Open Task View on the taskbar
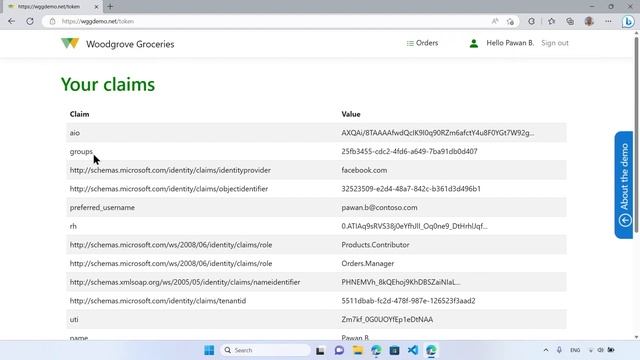 [320, 350]
